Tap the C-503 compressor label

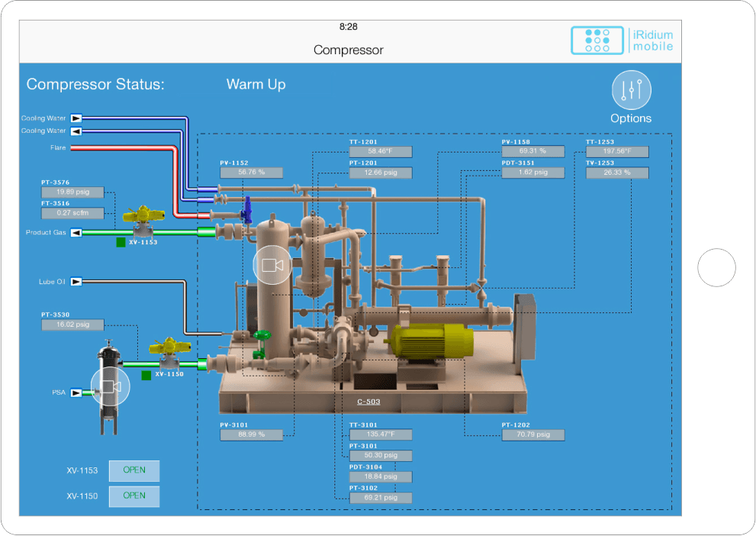coord(368,401)
